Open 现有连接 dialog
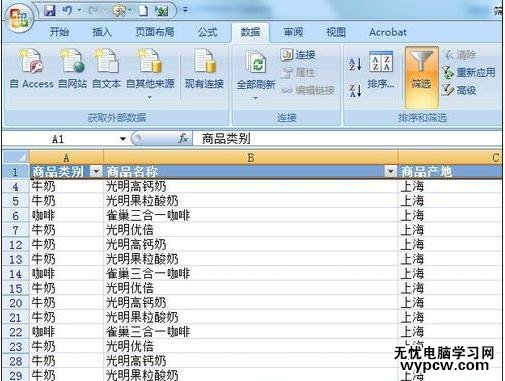This screenshot has height=381, width=505. click(x=204, y=69)
